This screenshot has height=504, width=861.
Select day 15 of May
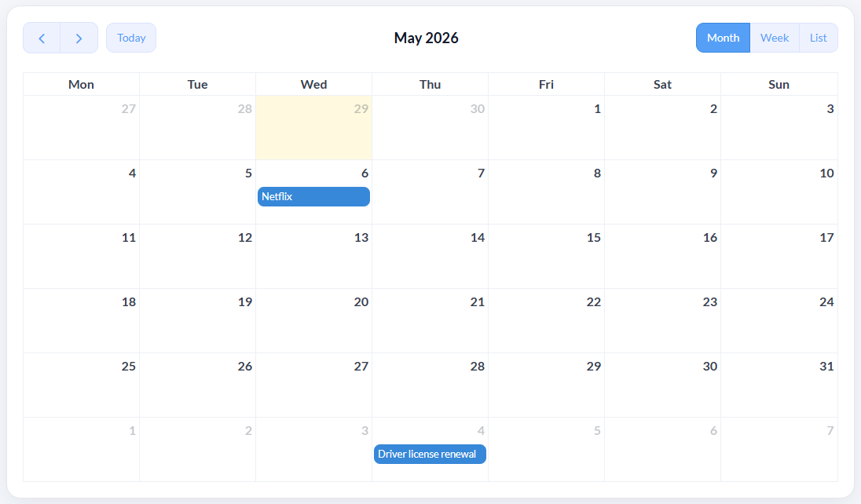coord(546,257)
